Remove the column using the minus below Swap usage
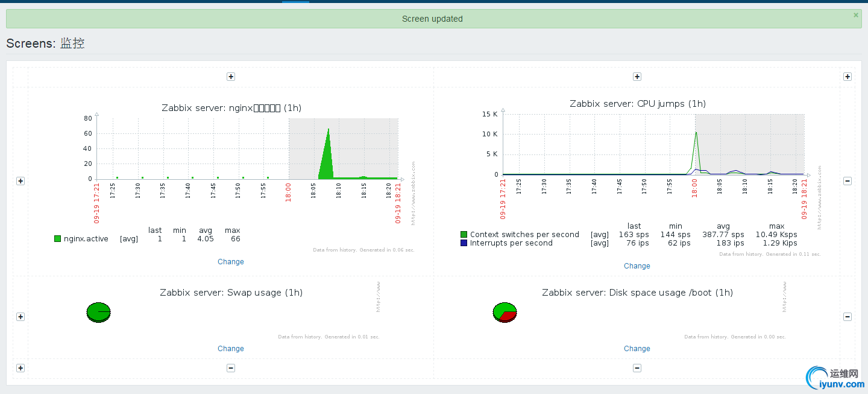Image resolution: width=868 pixels, height=394 pixels. point(231,368)
